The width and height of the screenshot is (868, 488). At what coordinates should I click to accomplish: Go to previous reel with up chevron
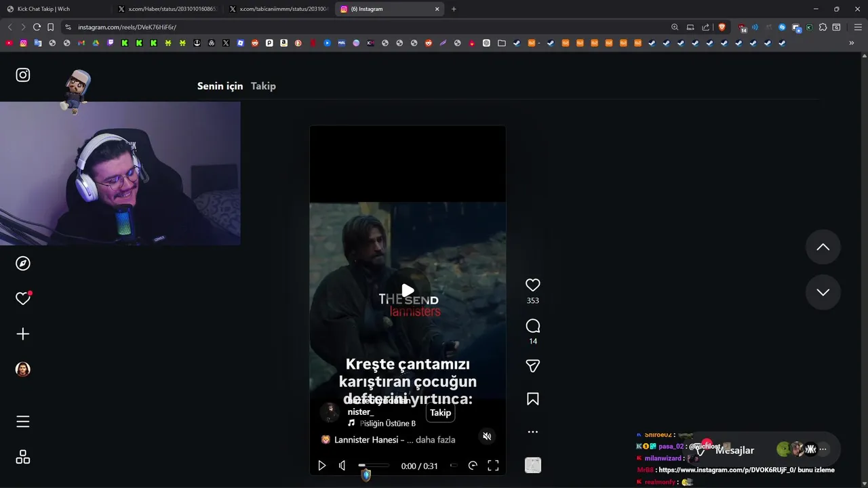click(823, 247)
